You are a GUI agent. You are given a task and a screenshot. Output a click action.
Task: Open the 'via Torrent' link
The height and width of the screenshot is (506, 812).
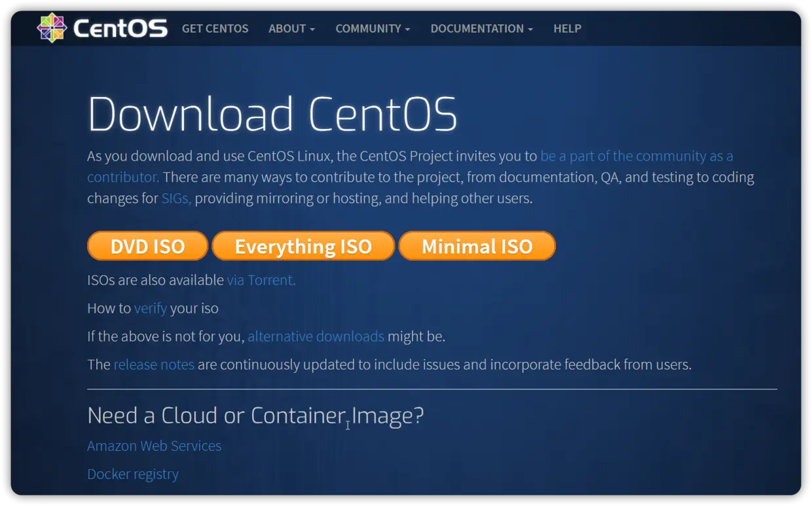point(261,280)
